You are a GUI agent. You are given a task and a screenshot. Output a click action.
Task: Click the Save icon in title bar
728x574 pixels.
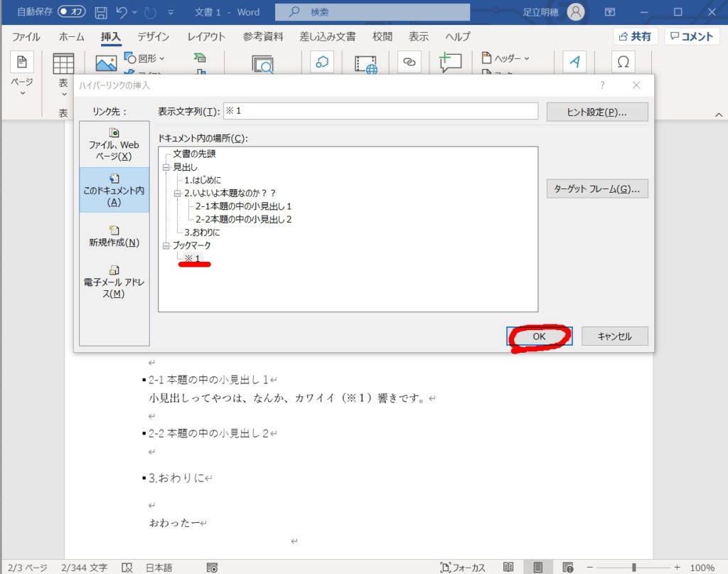(101, 12)
